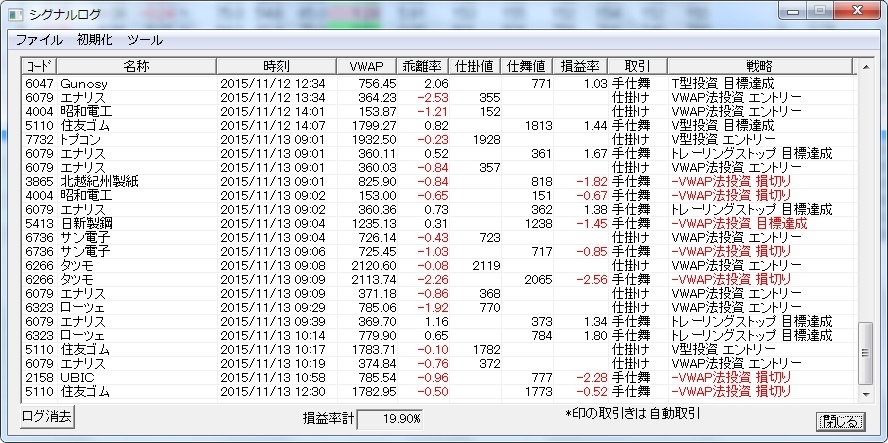Select ローツェ row at 09:29
888x443 pixels.
pos(437,307)
